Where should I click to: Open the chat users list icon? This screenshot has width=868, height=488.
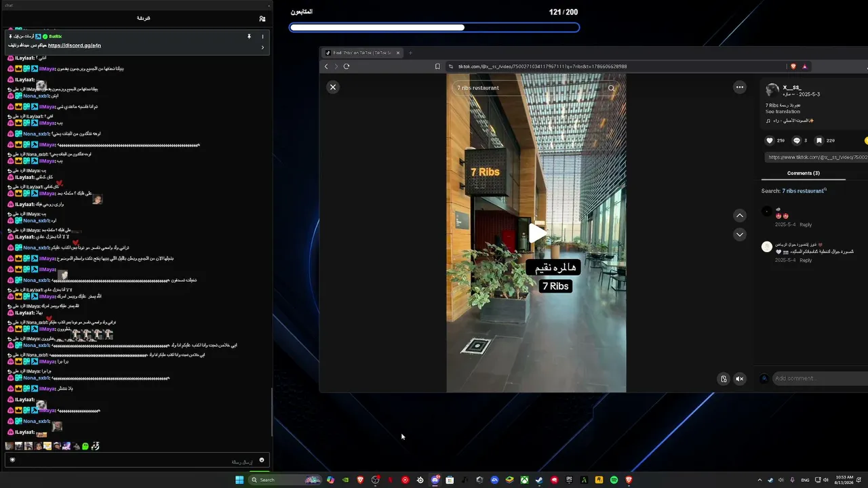point(262,19)
